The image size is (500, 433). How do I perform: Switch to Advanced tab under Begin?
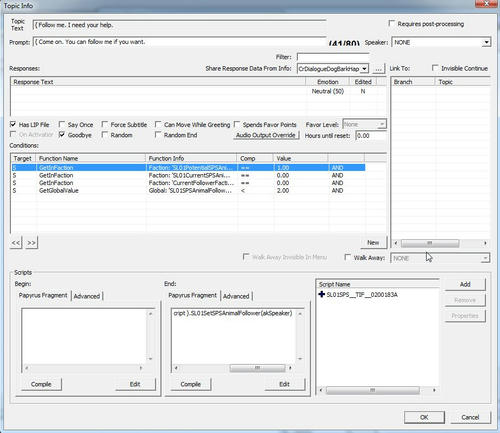pos(87,296)
